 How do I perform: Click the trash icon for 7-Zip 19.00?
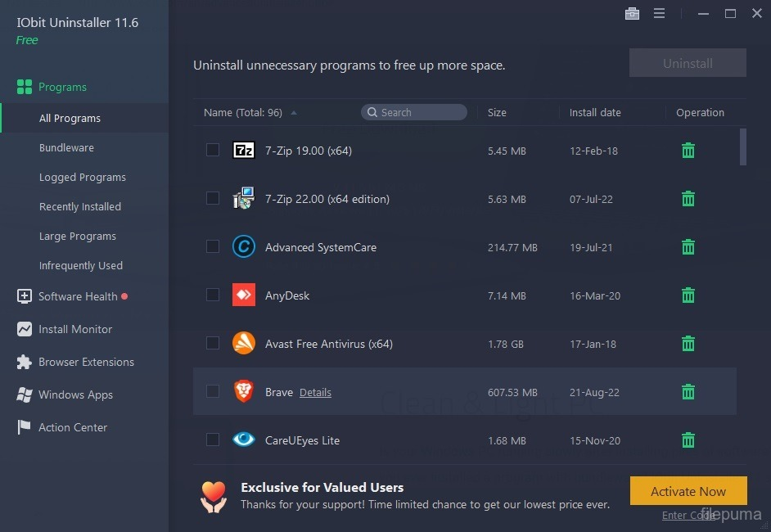coord(688,151)
